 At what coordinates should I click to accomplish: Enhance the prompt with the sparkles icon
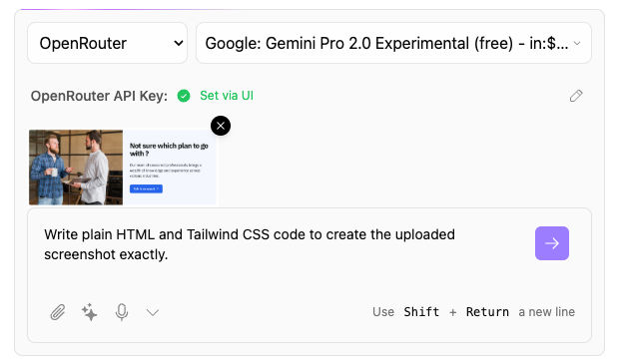[x=90, y=312]
